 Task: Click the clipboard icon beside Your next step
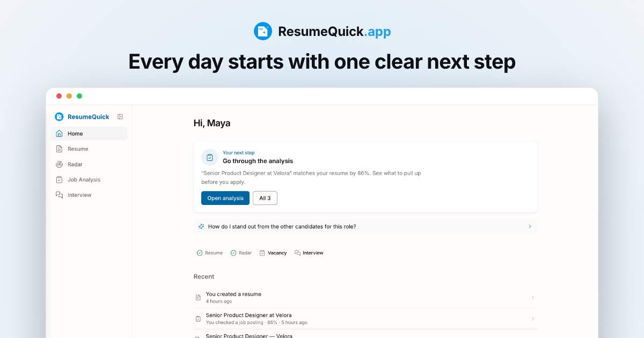(x=210, y=157)
